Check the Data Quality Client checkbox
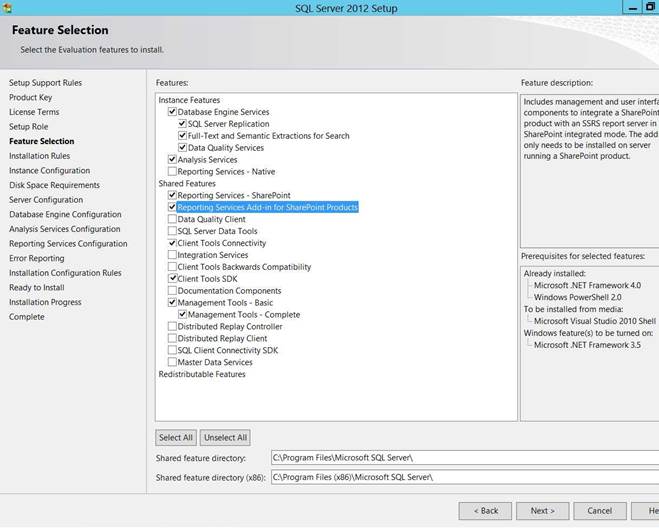The image size is (659, 528). coord(172,219)
